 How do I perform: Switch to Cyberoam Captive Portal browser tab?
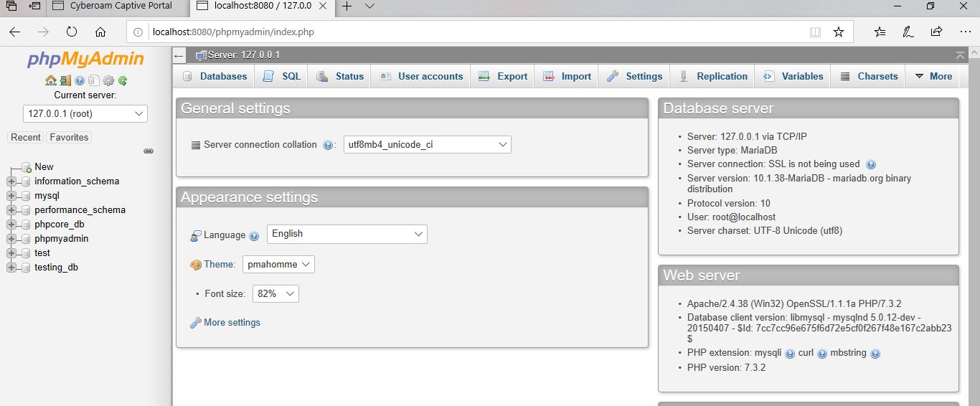click(118, 6)
